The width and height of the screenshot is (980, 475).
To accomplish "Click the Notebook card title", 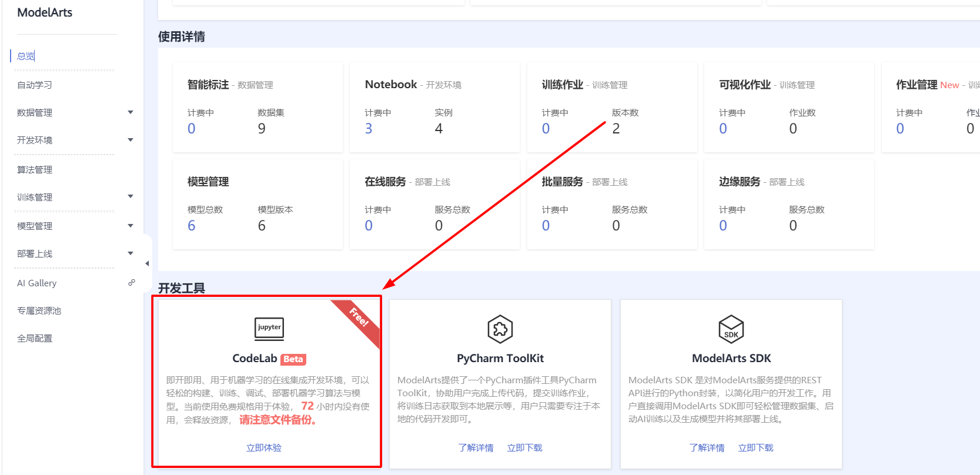I will 391,85.
